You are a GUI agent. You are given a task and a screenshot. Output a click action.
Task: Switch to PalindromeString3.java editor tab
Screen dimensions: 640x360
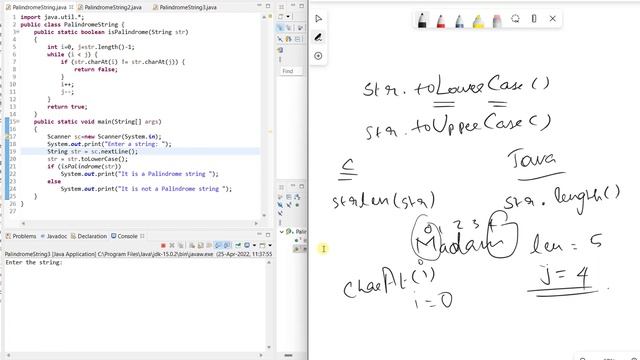click(184, 7)
